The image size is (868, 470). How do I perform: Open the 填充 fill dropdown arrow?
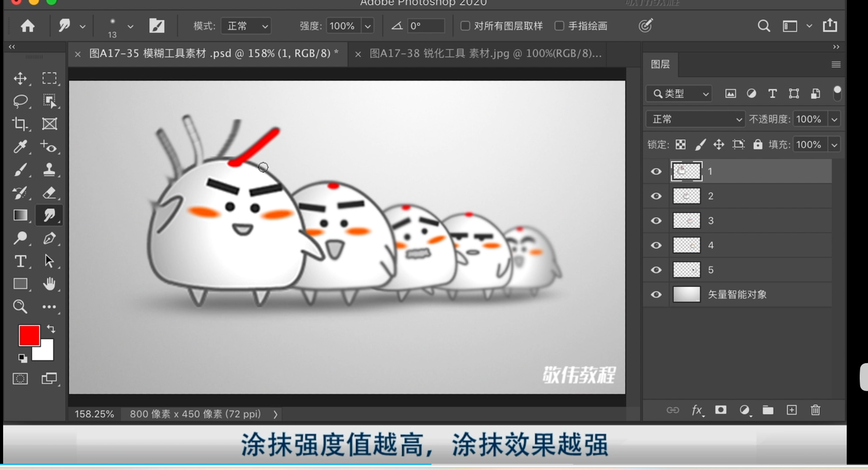[834, 145]
